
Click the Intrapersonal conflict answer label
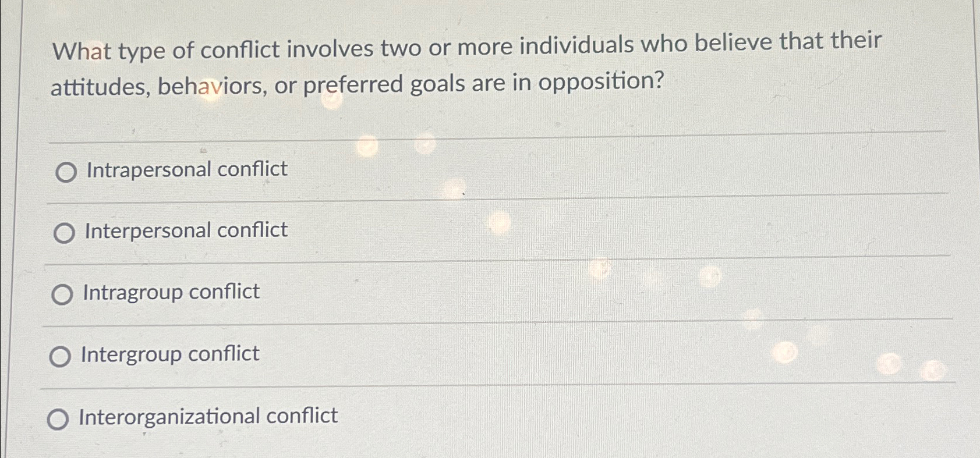[x=185, y=170]
